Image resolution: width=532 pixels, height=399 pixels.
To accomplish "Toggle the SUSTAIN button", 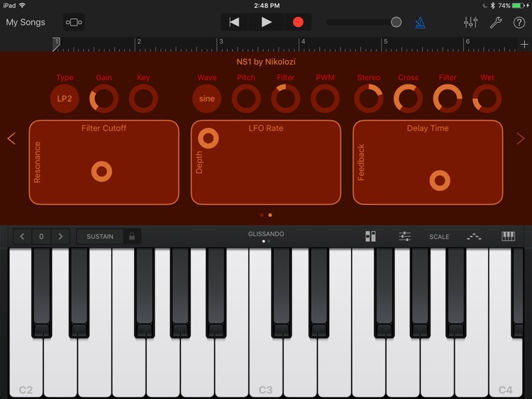I will point(100,236).
